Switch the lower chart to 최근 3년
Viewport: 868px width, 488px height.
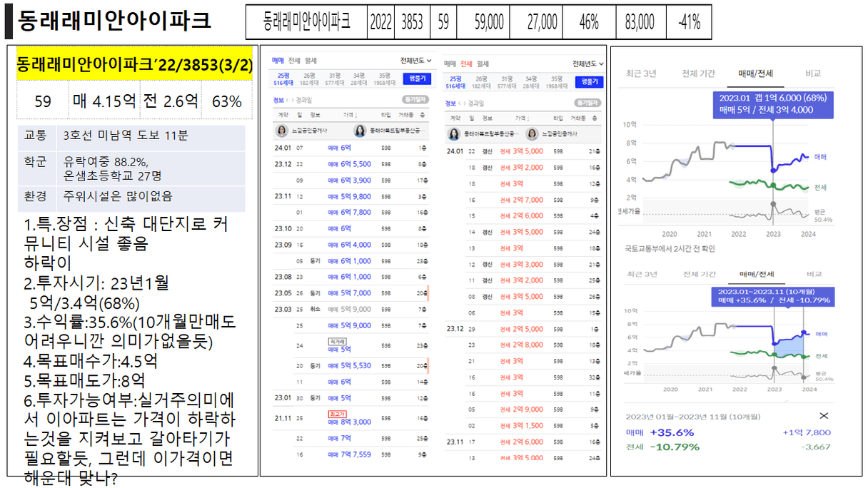(641, 274)
